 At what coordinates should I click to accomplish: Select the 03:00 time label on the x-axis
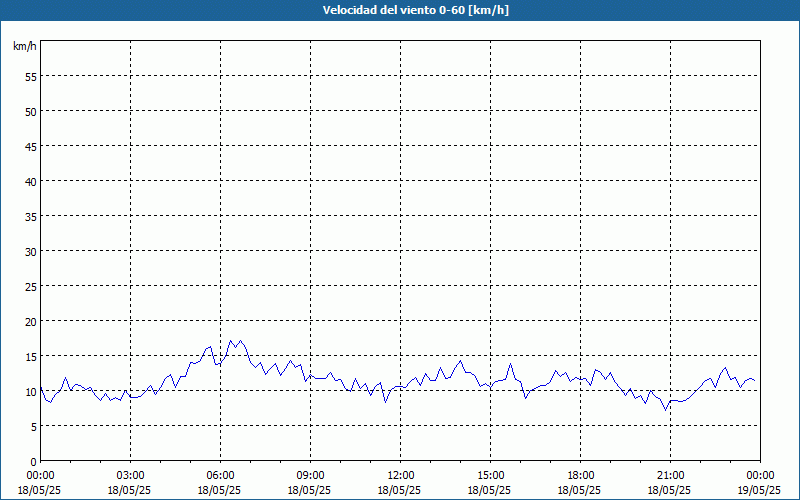click(x=130, y=475)
